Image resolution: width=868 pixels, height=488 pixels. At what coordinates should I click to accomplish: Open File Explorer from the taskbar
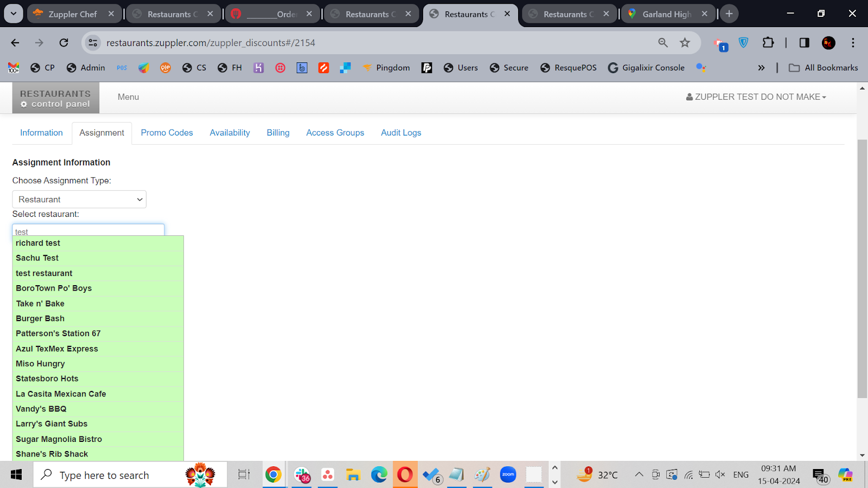(353, 475)
